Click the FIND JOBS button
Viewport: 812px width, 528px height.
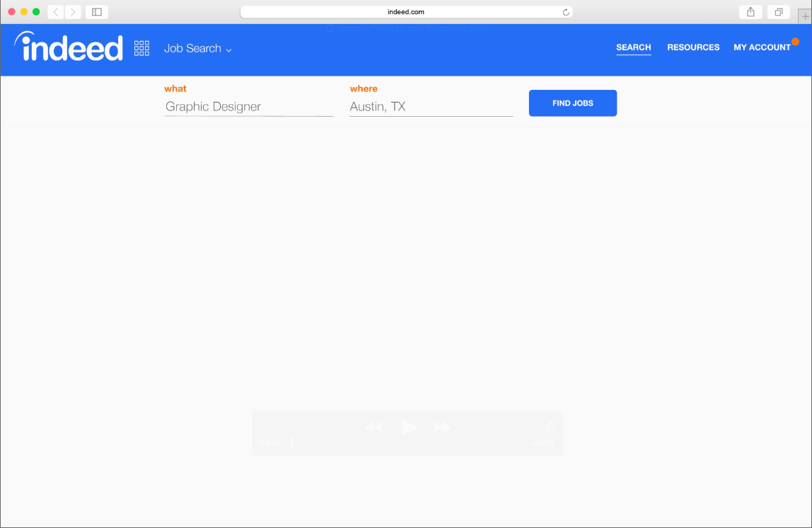coord(573,103)
